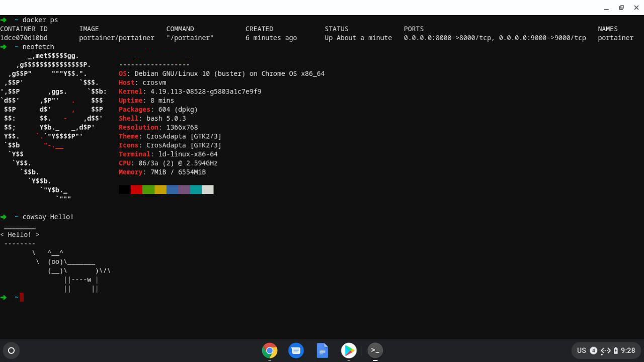
Task: Click the NAMES column header
Action: (608, 29)
